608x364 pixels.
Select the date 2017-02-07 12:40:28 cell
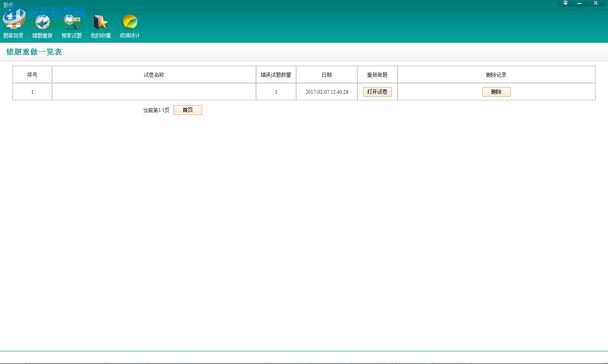click(x=327, y=92)
